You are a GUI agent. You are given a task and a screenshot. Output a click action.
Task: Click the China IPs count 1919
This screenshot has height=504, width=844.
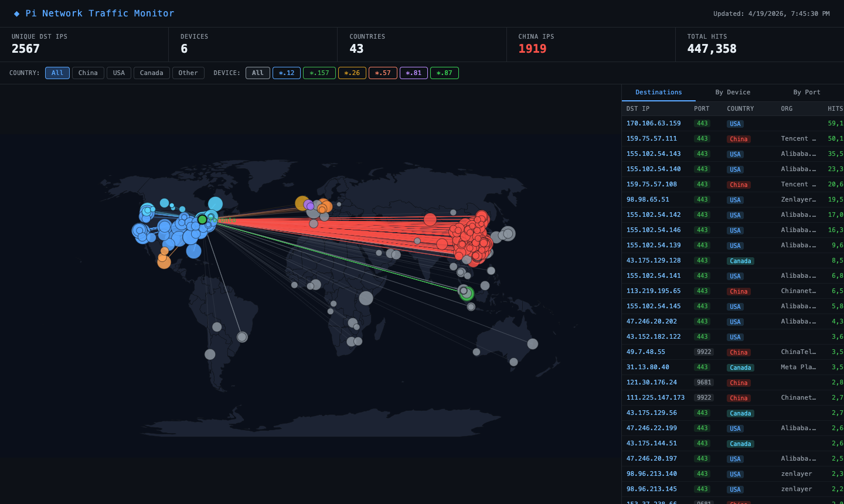click(x=532, y=49)
